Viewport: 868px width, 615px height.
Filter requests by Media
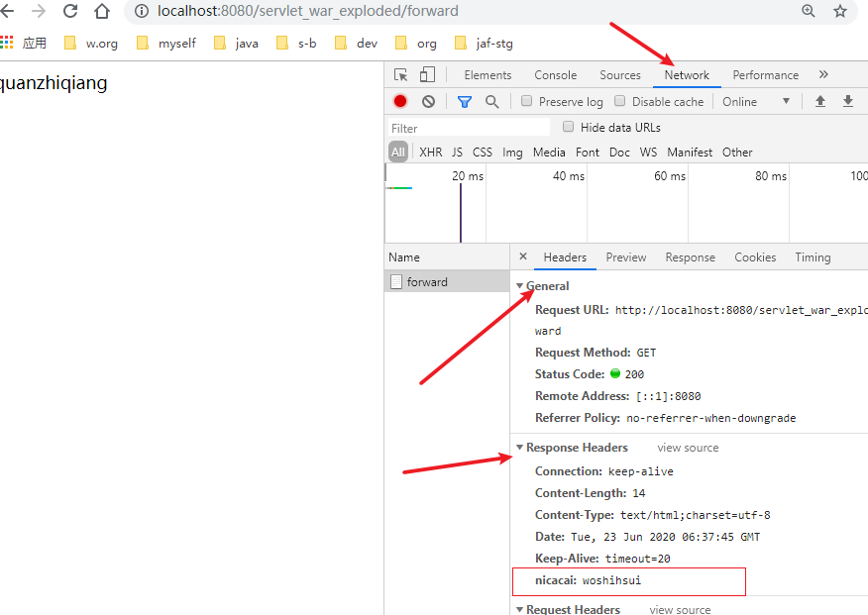(549, 153)
